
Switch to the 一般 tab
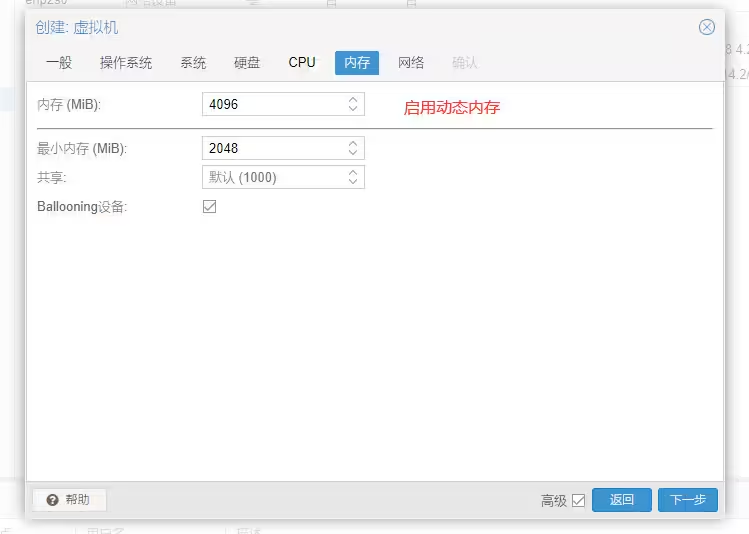click(x=59, y=63)
